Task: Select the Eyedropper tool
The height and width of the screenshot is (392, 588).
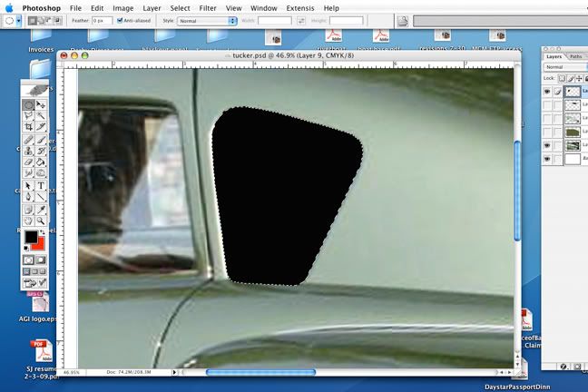Action: click(x=41, y=210)
